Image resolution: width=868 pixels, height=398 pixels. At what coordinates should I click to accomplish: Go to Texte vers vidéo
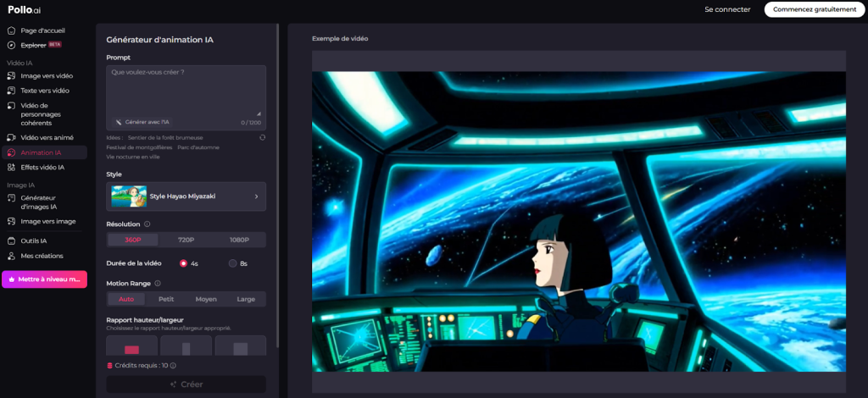pos(44,91)
